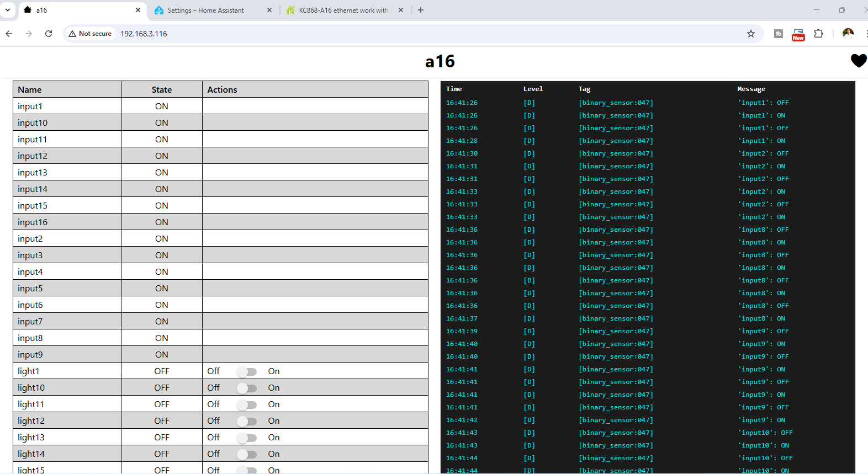Expand the tab search dropdown arrow
This screenshot has width=868, height=474.
click(8, 10)
